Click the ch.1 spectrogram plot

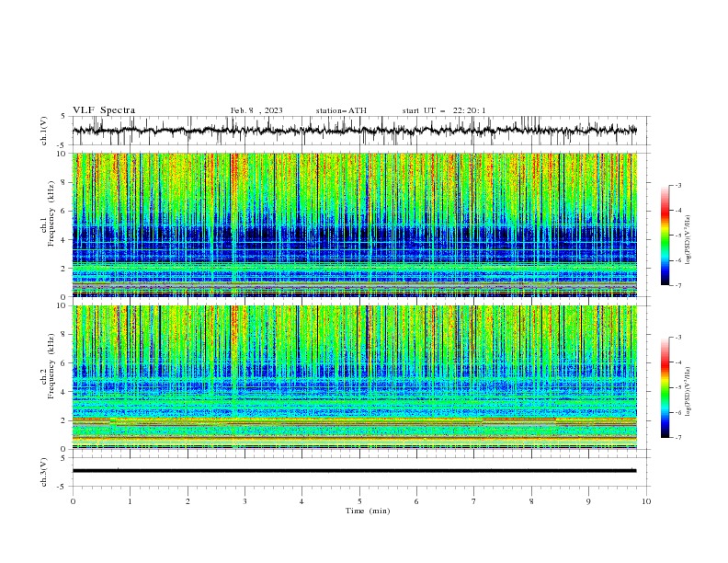(x=355, y=224)
